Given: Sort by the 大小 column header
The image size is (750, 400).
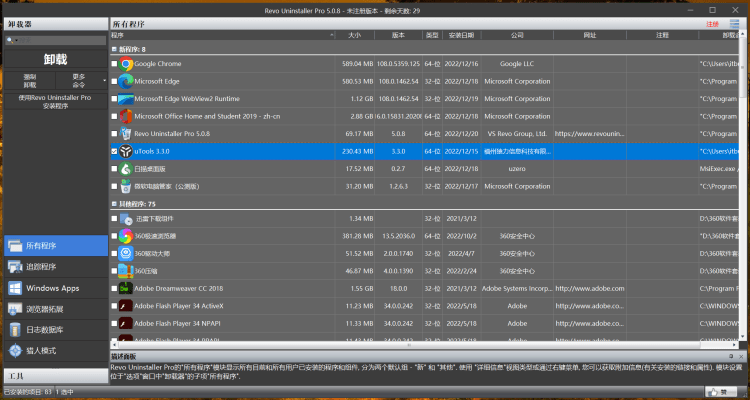Looking at the screenshot, I should (x=354, y=35).
